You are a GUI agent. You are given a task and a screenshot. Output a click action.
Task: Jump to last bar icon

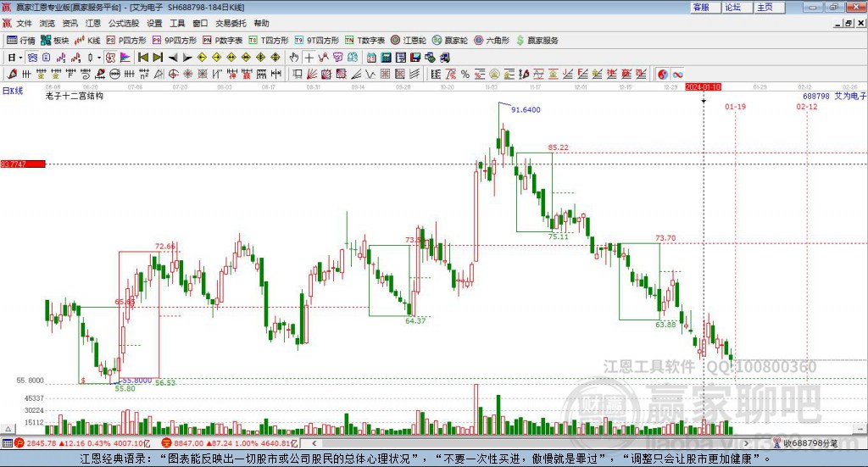(158, 58)
